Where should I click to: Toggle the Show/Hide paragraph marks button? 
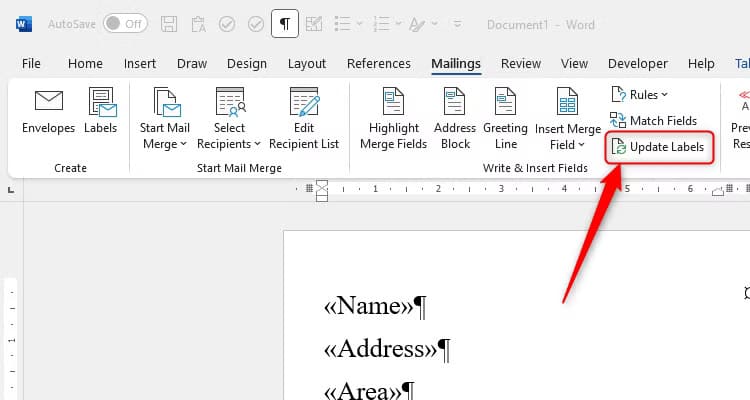(285, 23)
